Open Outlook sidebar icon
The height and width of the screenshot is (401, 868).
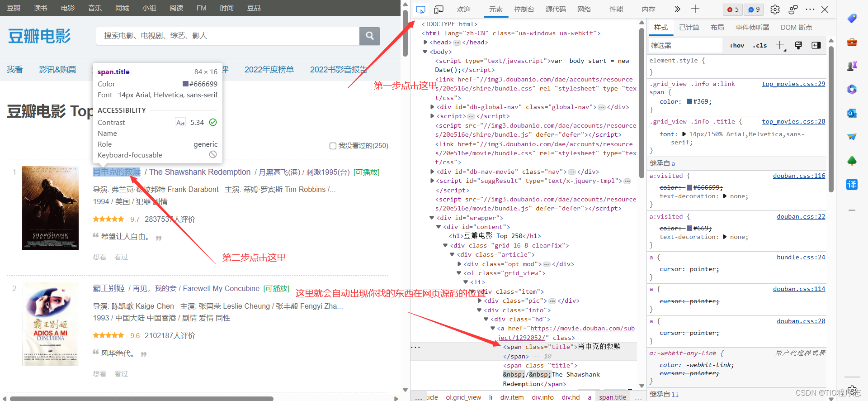pos(852,113)
